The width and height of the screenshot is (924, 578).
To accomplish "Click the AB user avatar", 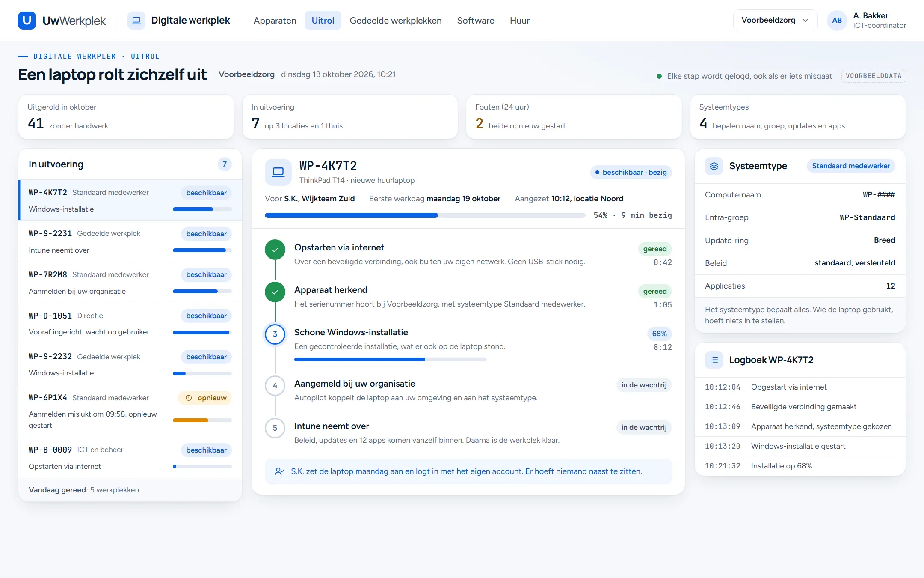I will pyautogui.click(x=837, y=21).
